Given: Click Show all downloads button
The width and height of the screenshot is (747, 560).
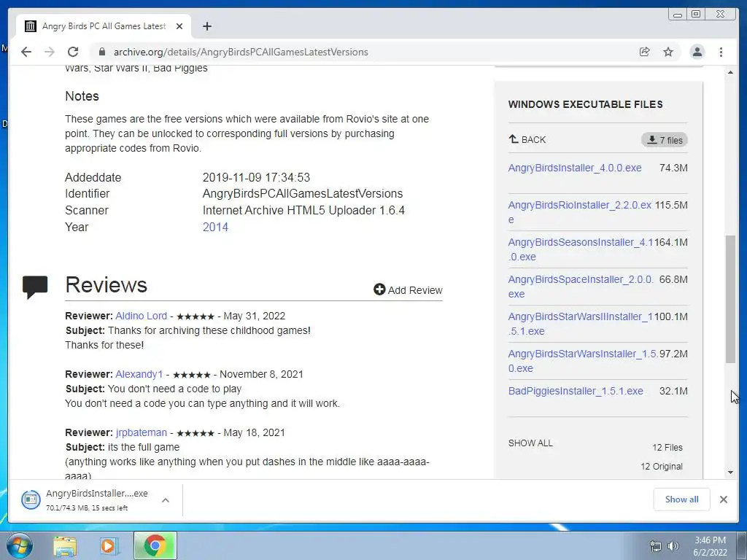Looking at the screenshot, I should coord(682,499).
